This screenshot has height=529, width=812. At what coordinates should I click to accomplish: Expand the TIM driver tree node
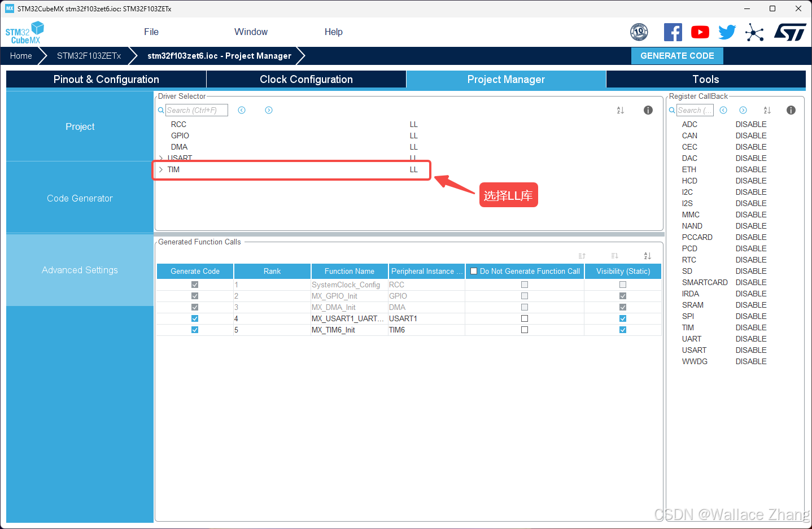(161, 169)
